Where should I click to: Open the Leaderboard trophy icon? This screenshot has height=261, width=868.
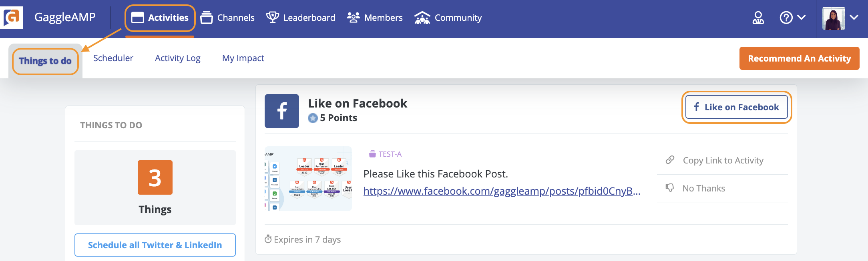[273, 17]
